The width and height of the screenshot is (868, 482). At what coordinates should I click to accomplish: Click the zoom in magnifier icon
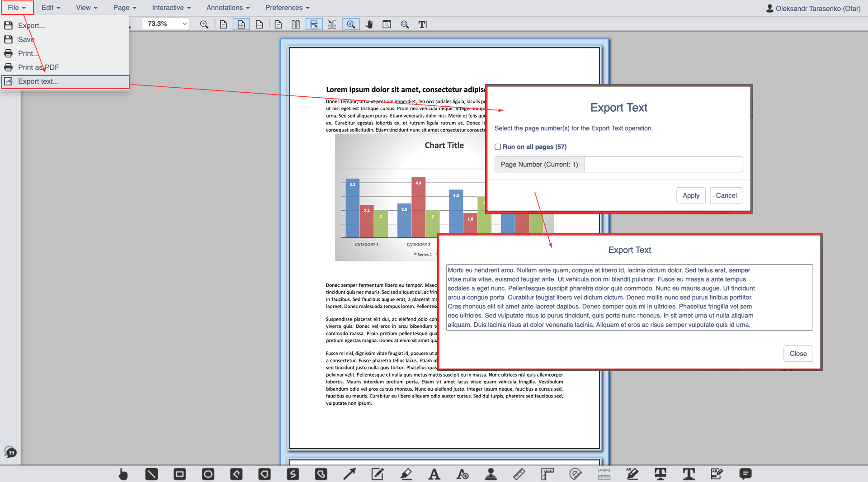(x=204, y=24)
